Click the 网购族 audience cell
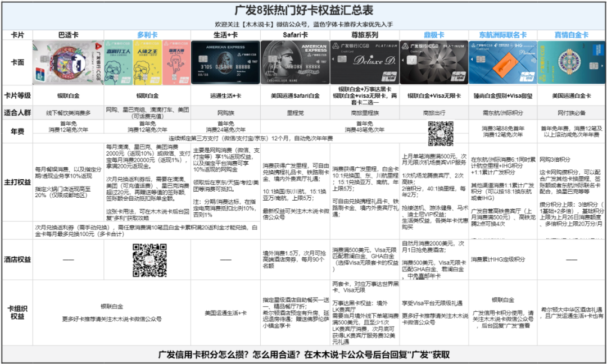607x364 pixels. point(226,113)
